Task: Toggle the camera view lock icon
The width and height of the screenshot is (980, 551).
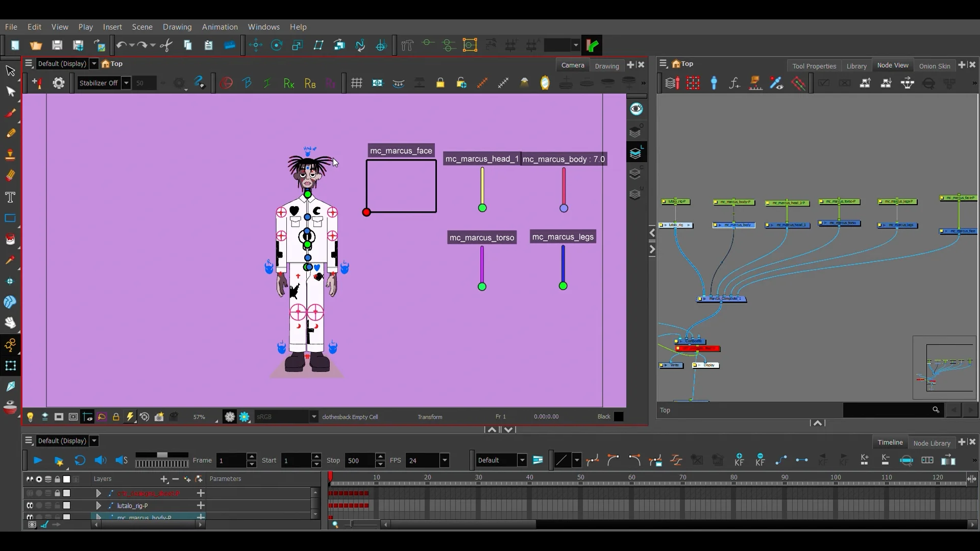Action: pos(440,83)
